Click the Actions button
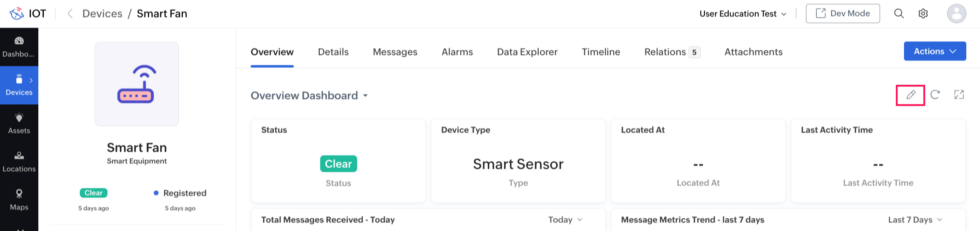This screenshot has height=231, width=980. point(934,51)
